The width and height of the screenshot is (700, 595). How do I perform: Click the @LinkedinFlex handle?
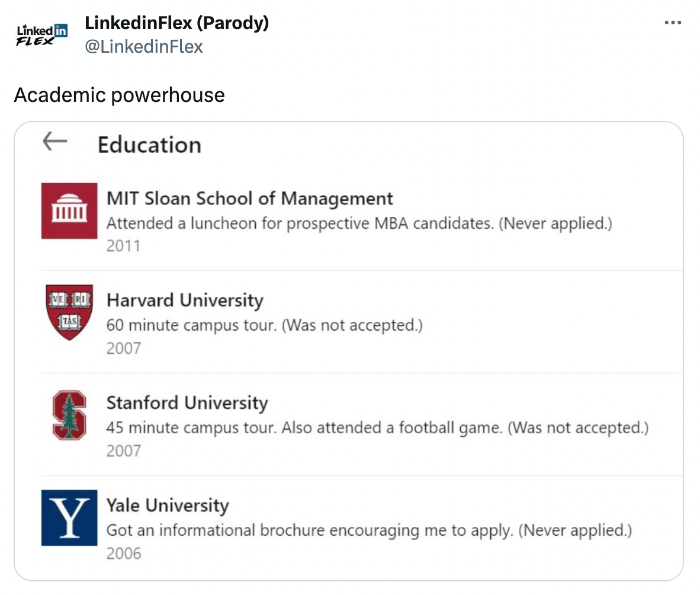[144, 46]
